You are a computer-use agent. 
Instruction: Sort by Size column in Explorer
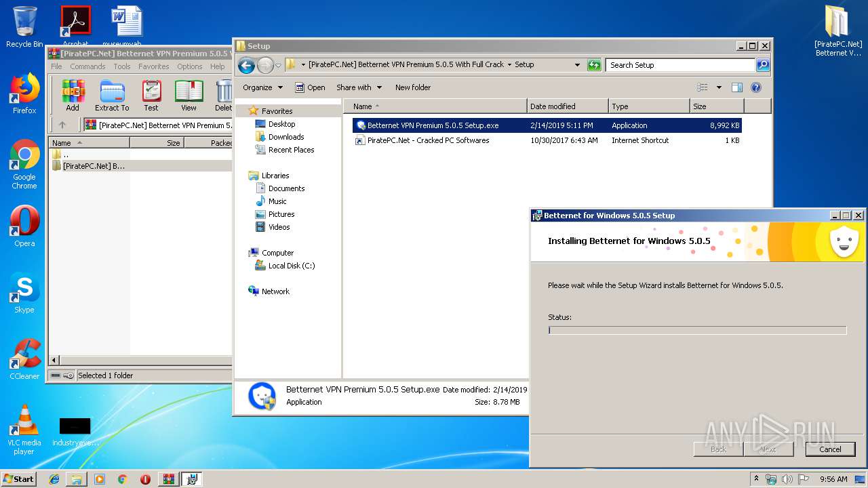[x=716, y=106]
